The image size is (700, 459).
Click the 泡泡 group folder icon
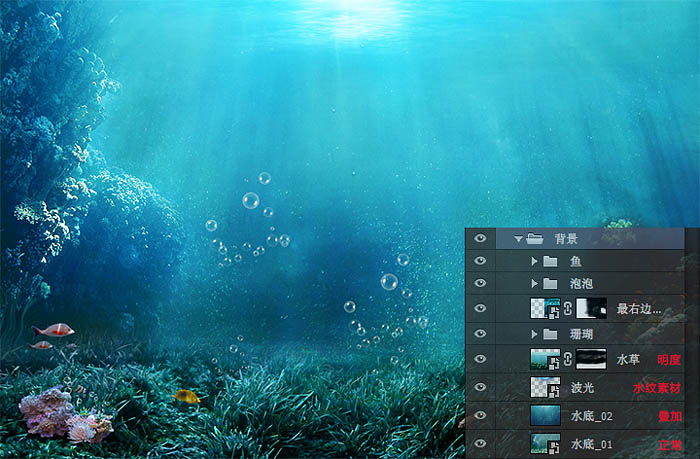552,284
